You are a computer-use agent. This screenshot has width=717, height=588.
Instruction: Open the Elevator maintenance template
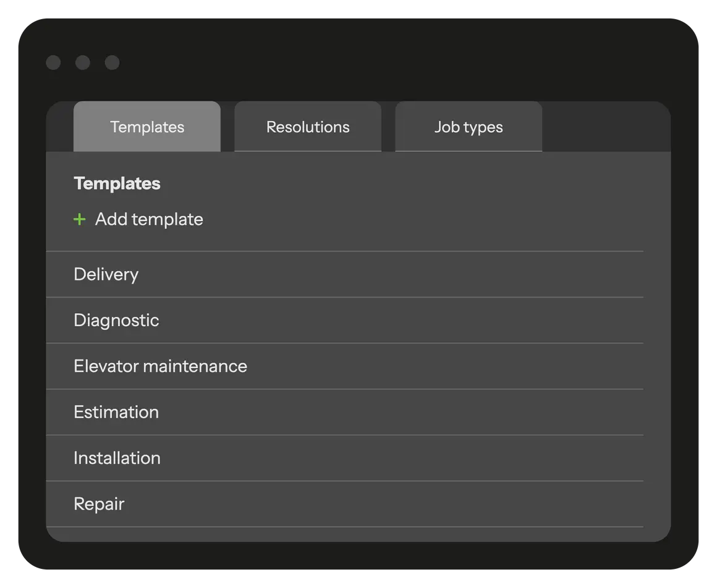(160, 366)
